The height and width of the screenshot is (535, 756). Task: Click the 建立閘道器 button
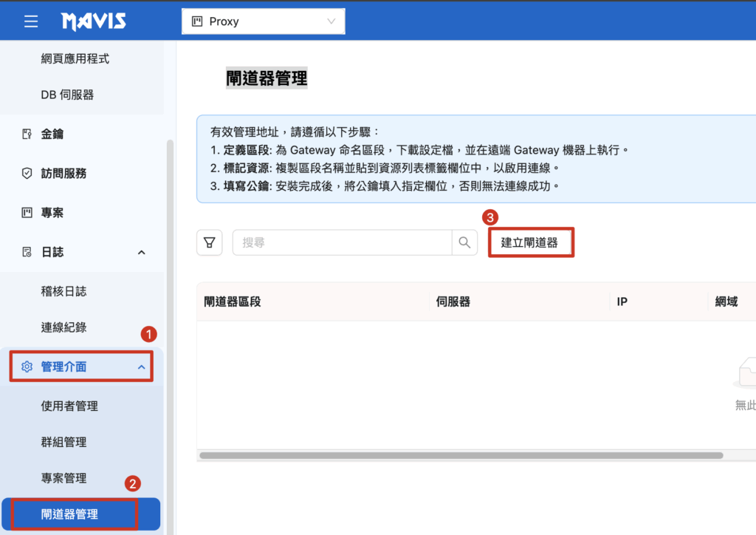[530, 242]
